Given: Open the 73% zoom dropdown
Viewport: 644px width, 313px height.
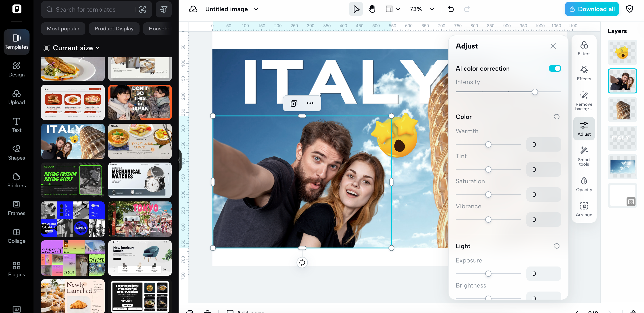Looking at the screenshot, I should click(432, 9).
